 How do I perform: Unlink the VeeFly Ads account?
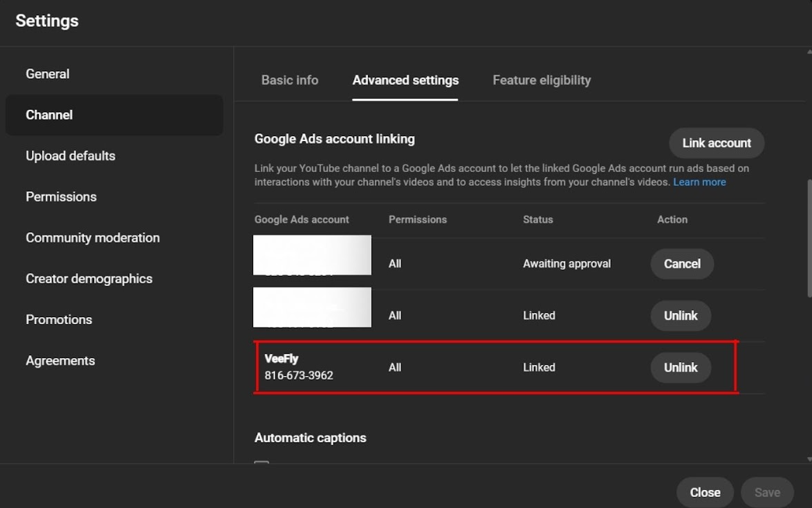681,367
